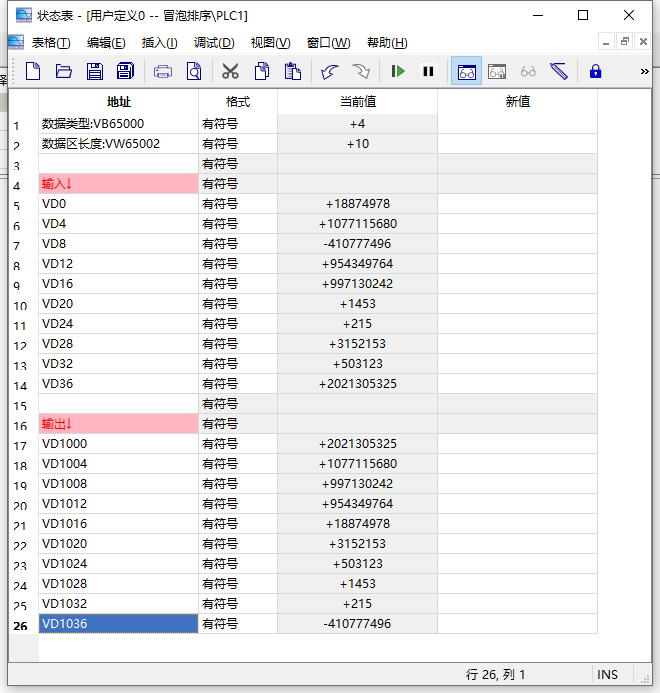Select the red 输入↓ cell
660x693 pixels.
point(118,184)
